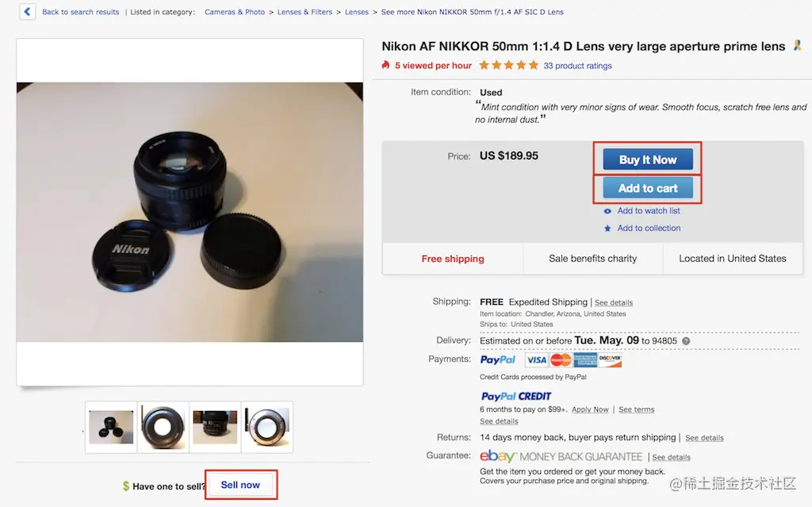Open the Free shipping tab

pos(453,259)
